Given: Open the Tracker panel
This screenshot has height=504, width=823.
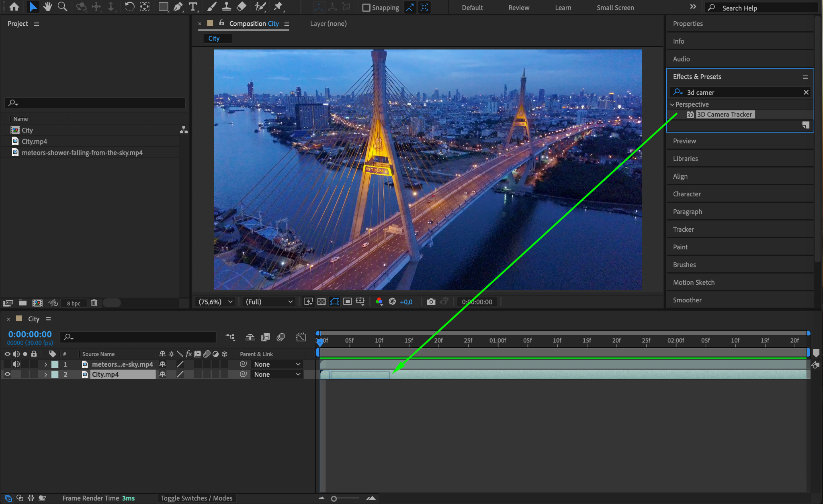Looking at the screenshot, I should point(683,229).
